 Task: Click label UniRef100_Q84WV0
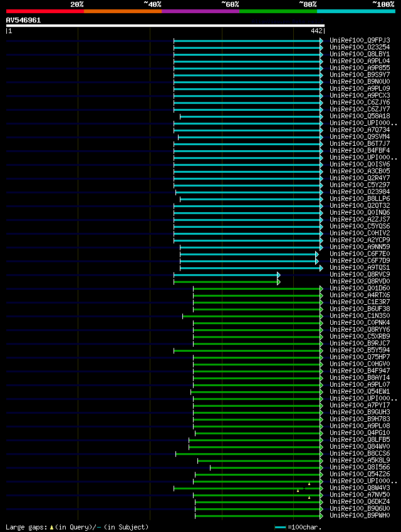360,446
